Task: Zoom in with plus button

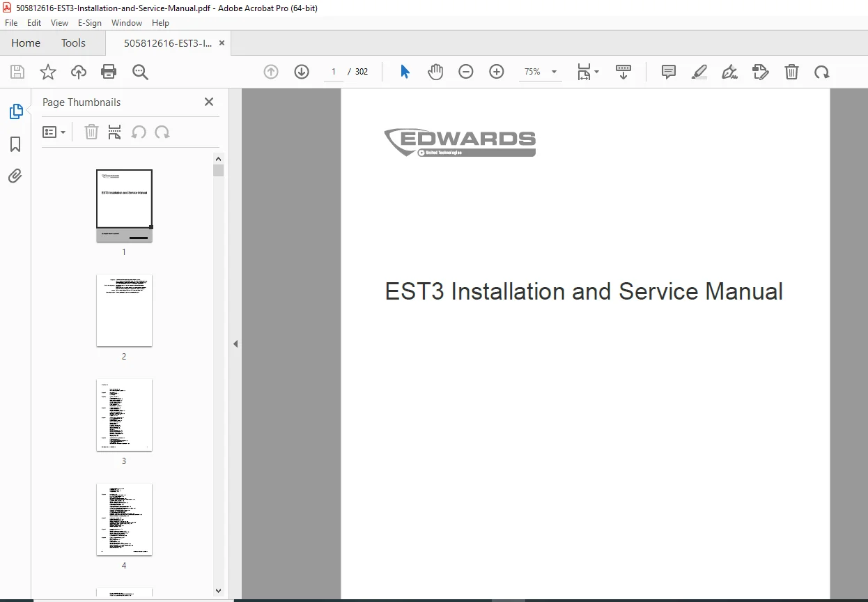Action: point(497,72)
